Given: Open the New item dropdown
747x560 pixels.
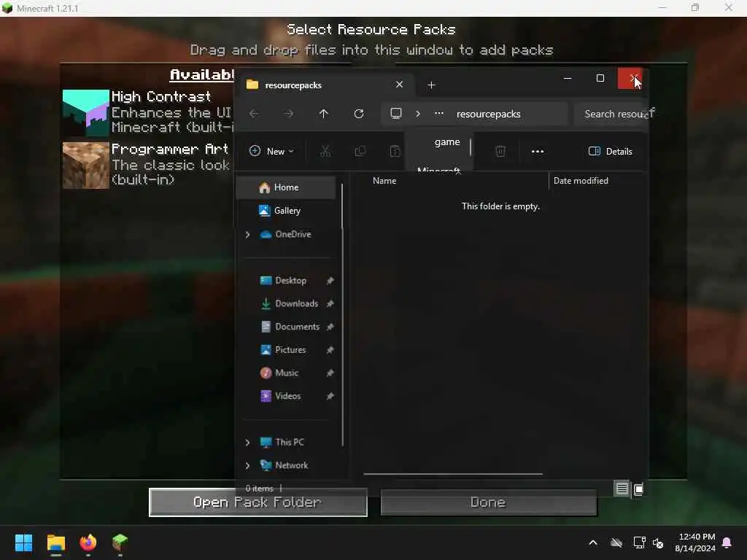Looking at the screenshot, I should pyautogui.click(x=271, y=152).
